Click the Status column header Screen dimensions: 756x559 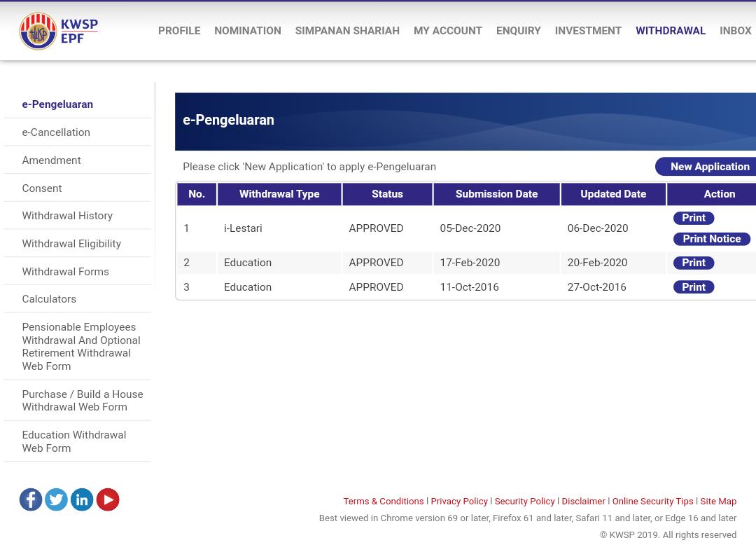click(387, 194)
